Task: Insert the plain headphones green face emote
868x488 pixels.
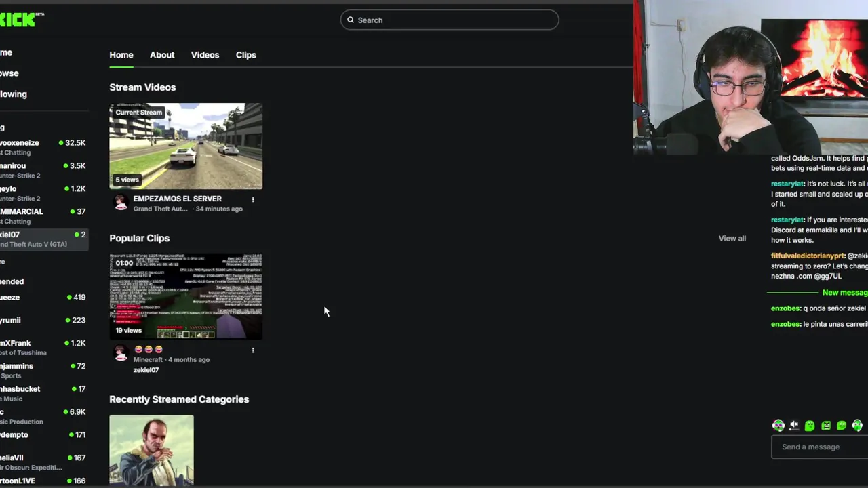Action: coord(857,426)
